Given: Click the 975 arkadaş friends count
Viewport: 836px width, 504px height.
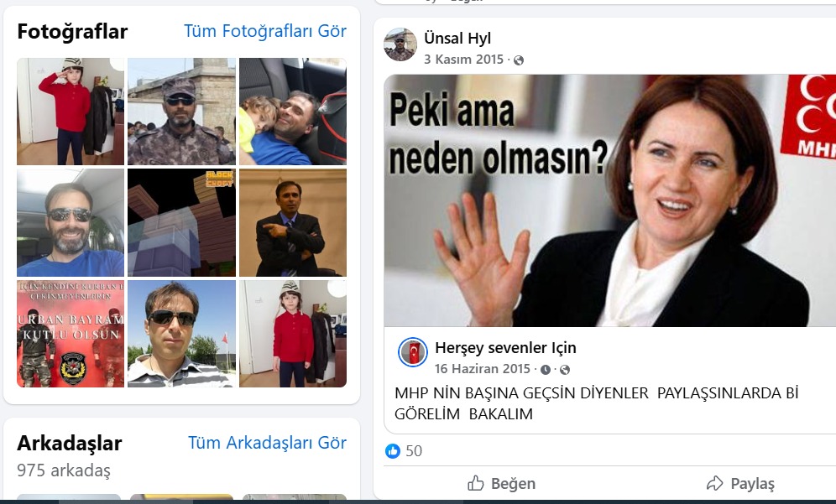Looking at the screenshot, I should click(x=64, y=470).
